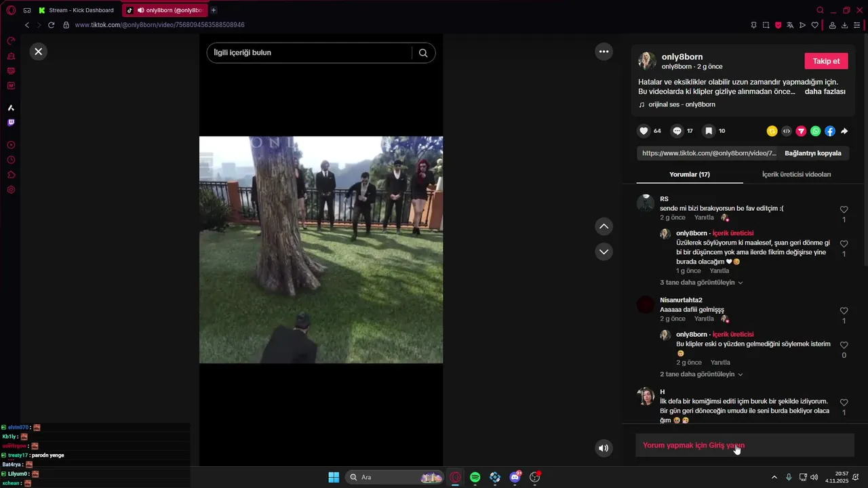Open Opera snapshot tool icon
The width and height of the screenshot is (868, 488).
766,25
